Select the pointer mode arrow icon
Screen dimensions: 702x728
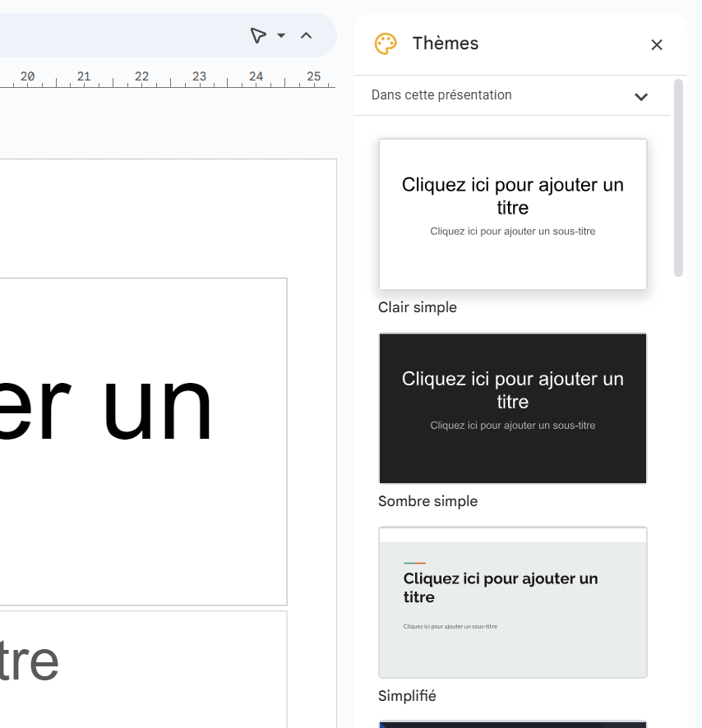tap(258, 35)
